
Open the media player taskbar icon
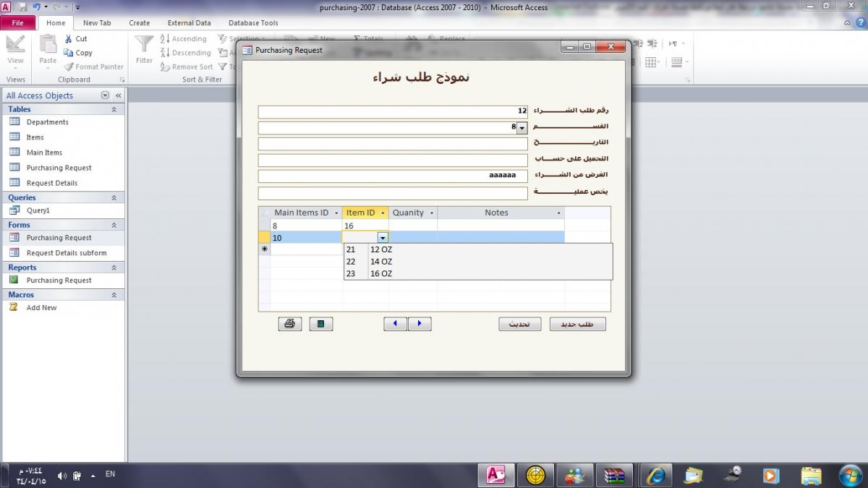pyautogui.click(x=771, y=475)
